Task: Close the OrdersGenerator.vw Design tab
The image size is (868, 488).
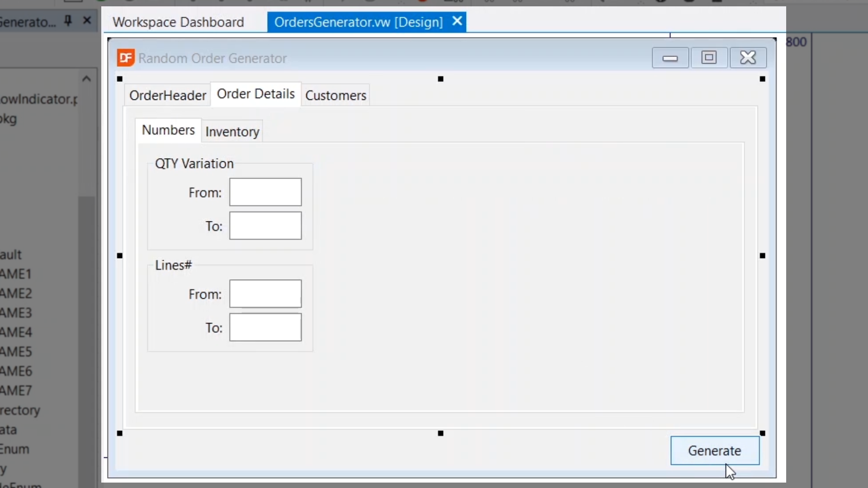Action: click(457, 21)
